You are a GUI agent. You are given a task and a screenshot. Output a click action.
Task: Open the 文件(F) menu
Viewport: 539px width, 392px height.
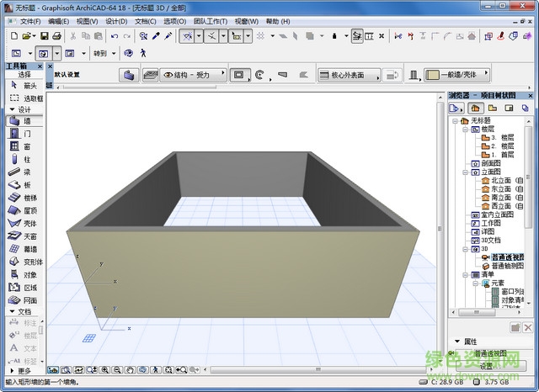pyautogui.click(x=29, y=21)
